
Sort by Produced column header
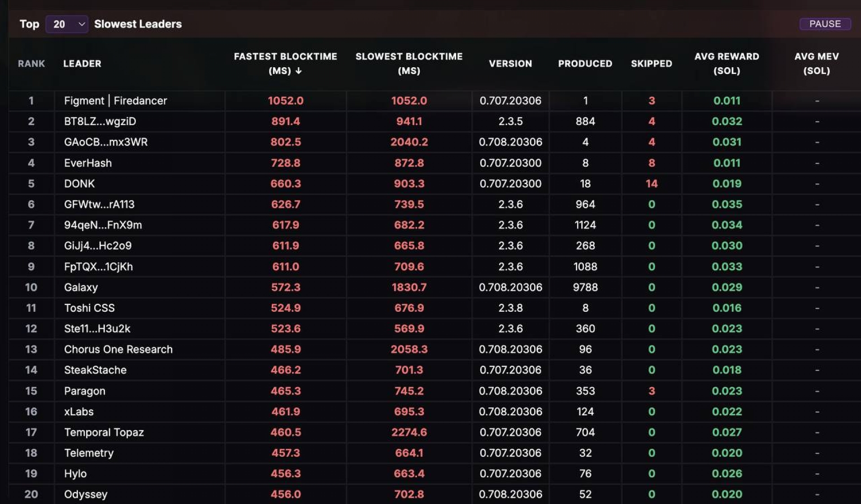585,64
